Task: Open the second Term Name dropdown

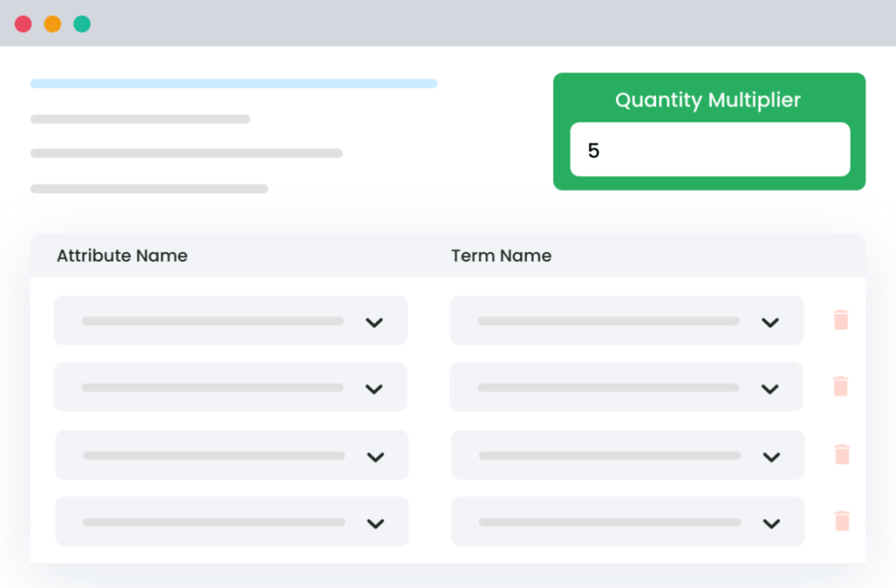Action: [626, 387]
